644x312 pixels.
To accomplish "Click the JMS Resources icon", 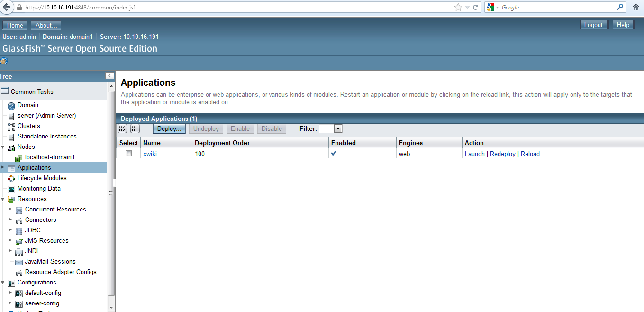I will [19, 241].
